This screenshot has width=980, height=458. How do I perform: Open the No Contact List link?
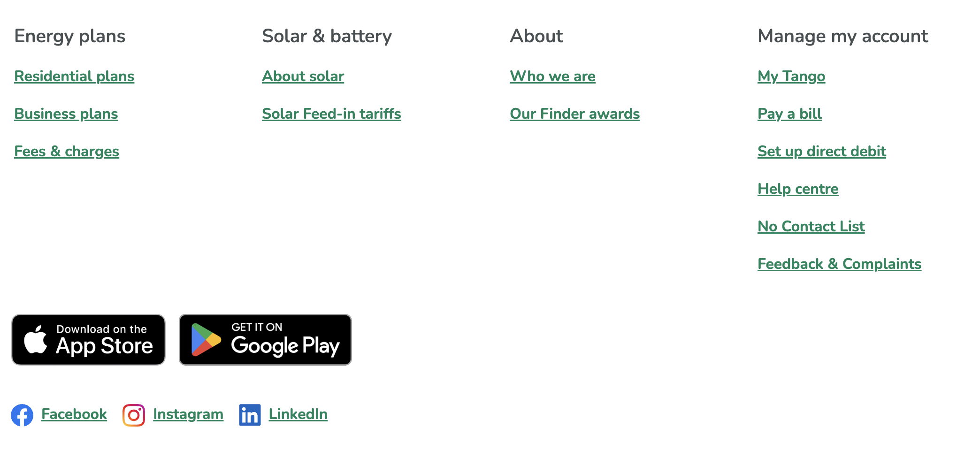(811, 227)
